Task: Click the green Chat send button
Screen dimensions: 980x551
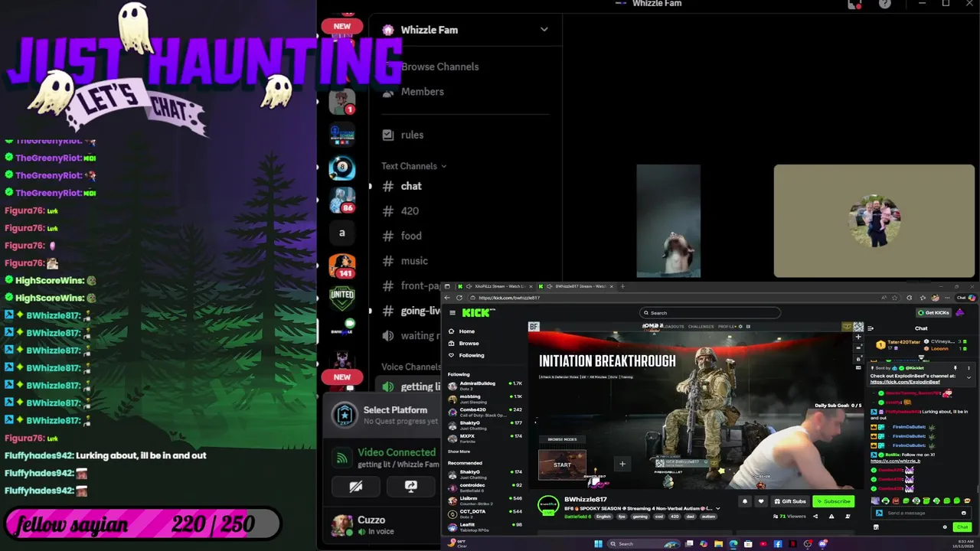Action: coord(962,527)
